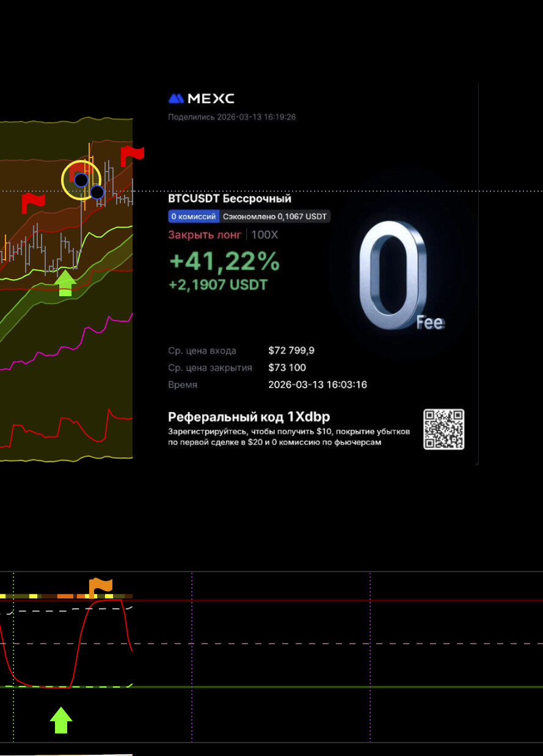Click green up arrow on price chart
543x756 pixels.
click(65, 283)
